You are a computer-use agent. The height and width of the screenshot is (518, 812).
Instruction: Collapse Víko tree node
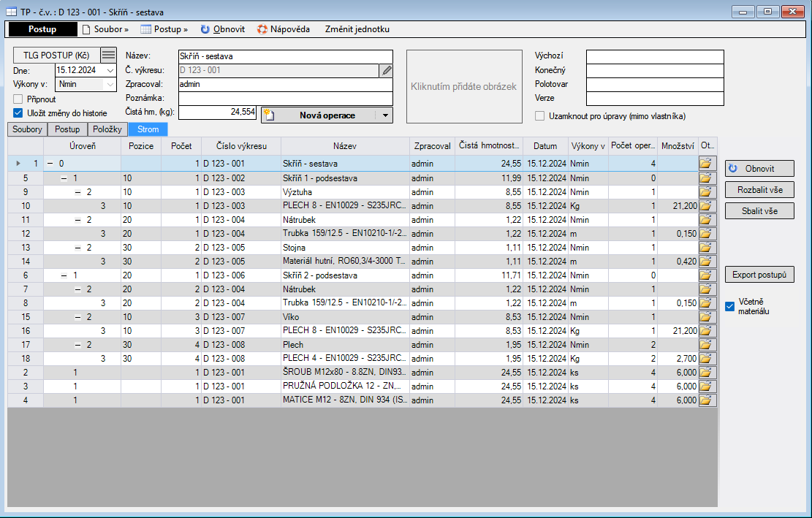coord(77,316)
